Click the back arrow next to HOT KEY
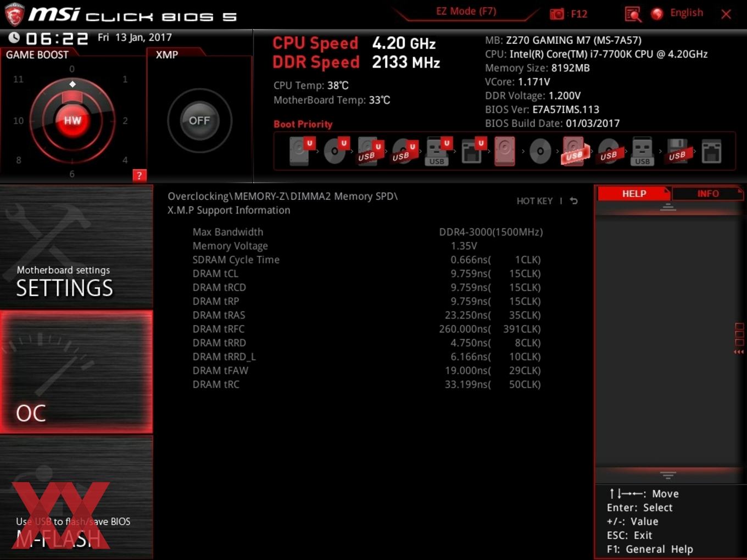The image size is (747, 560). (574, 201)
